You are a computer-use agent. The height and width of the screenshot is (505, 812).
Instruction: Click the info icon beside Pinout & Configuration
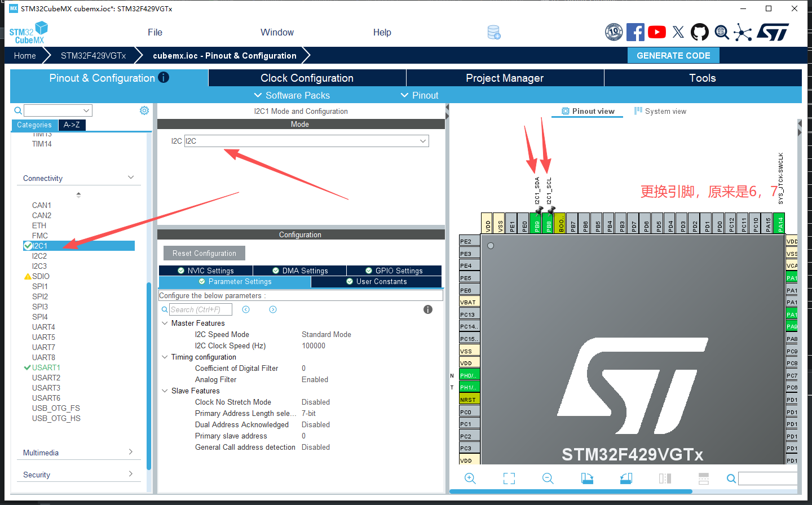click(x=164, y=77)
